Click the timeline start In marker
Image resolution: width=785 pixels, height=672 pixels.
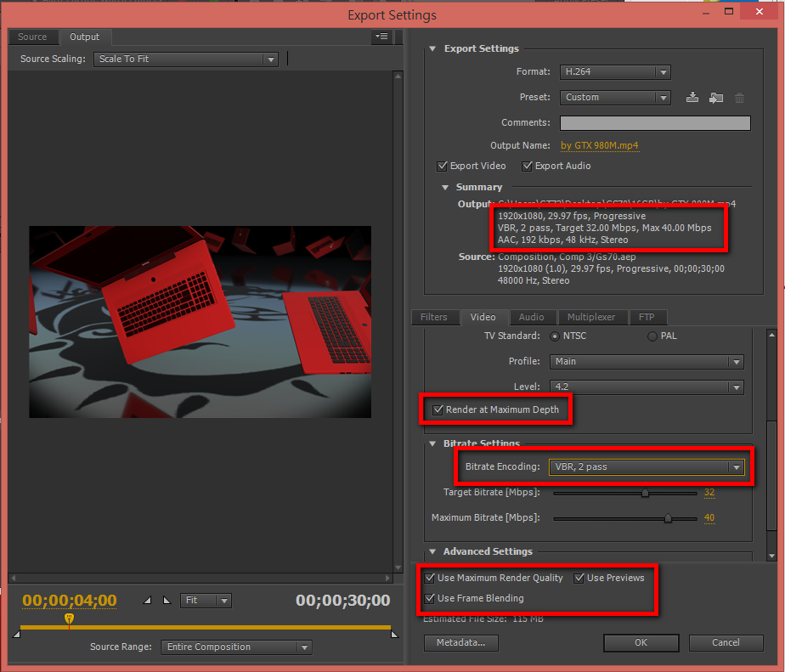pos(16,634)
